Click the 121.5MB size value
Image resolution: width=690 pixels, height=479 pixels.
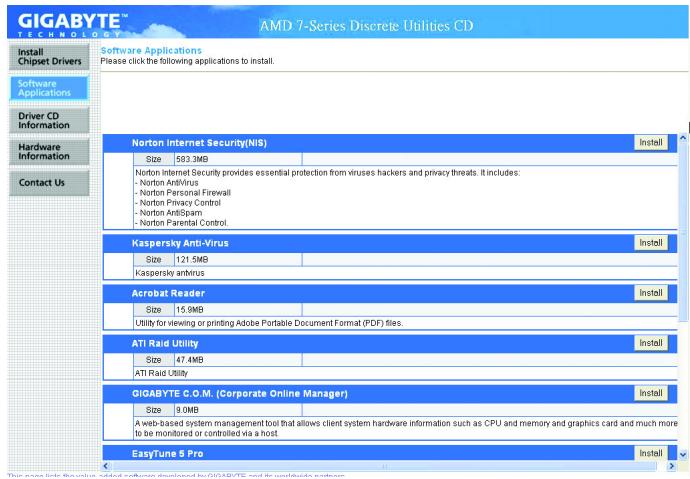[192, 260]
